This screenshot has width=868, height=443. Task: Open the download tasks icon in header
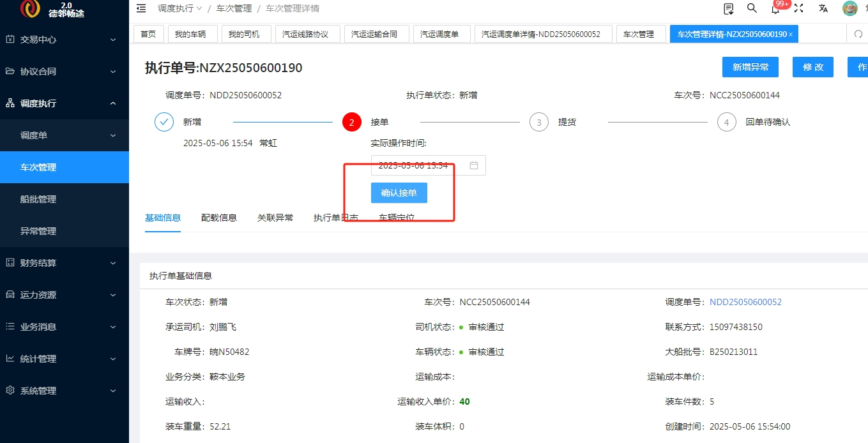pyautogui.click(x=729, y=8)
